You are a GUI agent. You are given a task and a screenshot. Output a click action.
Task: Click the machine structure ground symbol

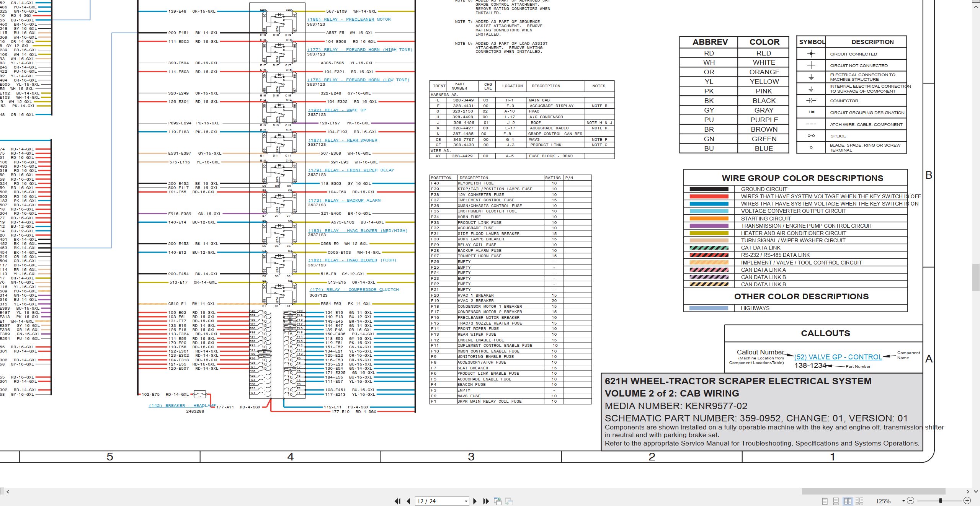coord(811,77)
